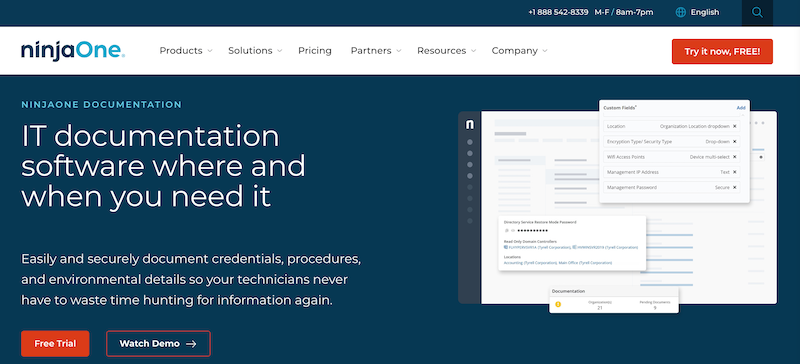Expand the Products chevron arrow
Screen dimensions: 800x364
click(210, 51)
